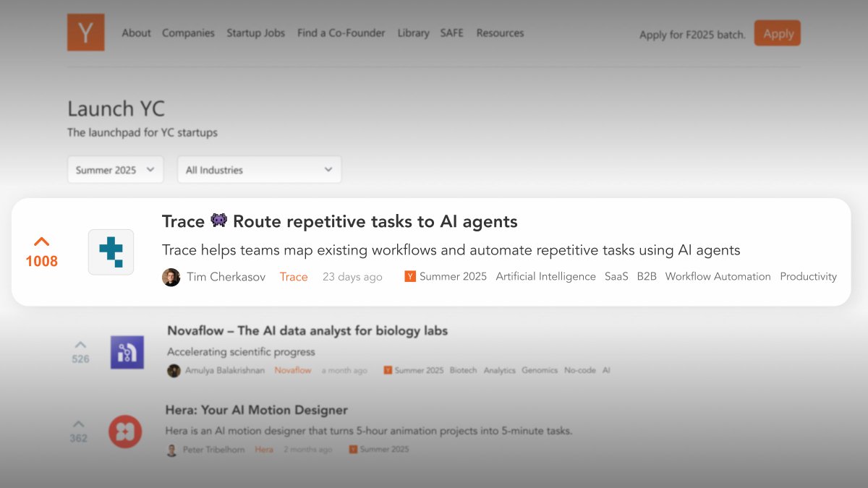Open the Trace company logo thumbnail
868x488 pixels.
[111, 252]
